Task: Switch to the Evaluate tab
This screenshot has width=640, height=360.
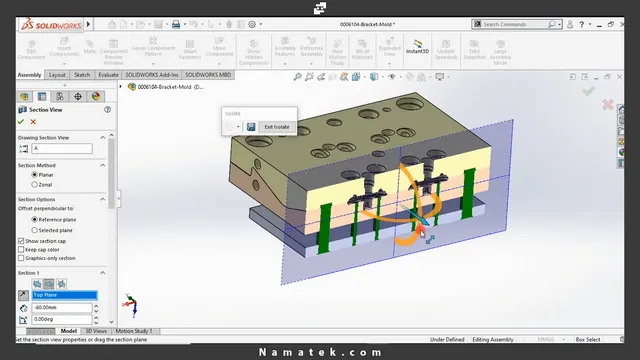Action: pyautogui.click(x=108, y=75)
